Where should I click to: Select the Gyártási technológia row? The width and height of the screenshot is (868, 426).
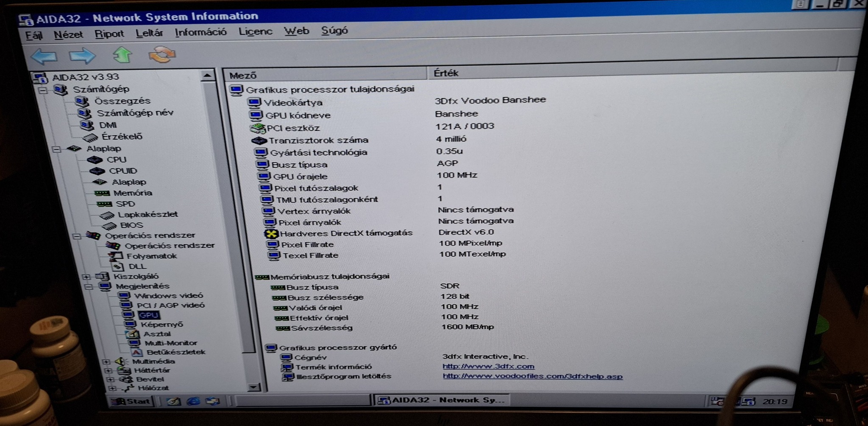pos(319,152)
